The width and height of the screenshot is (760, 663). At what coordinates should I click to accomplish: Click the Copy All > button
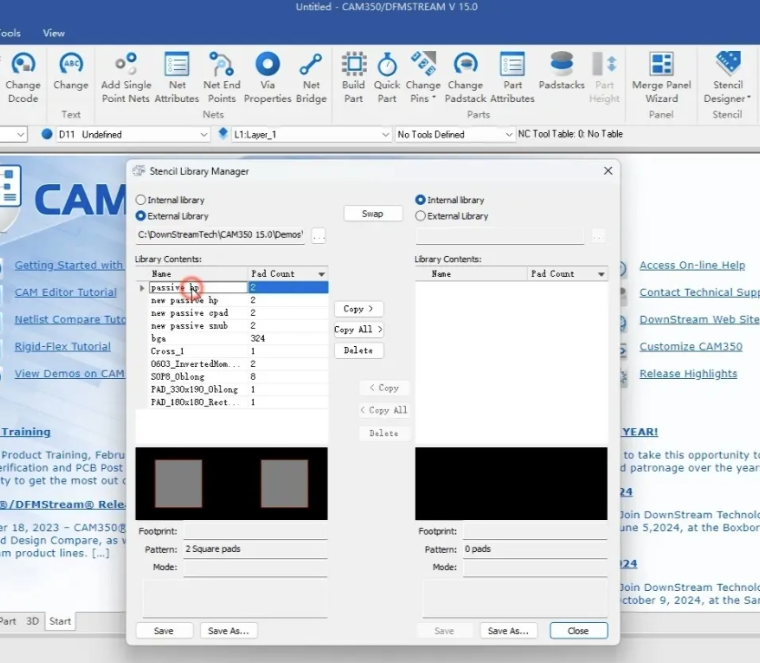pos(358,329)
